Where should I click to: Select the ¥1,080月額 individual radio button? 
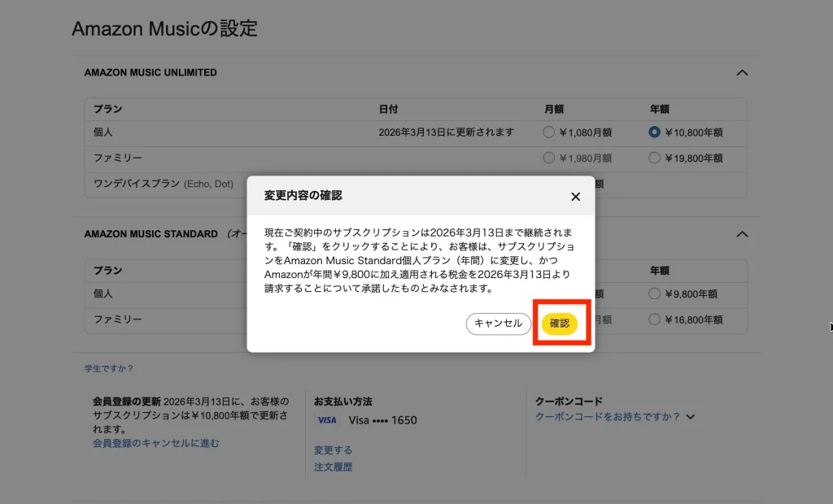(549, 133)
